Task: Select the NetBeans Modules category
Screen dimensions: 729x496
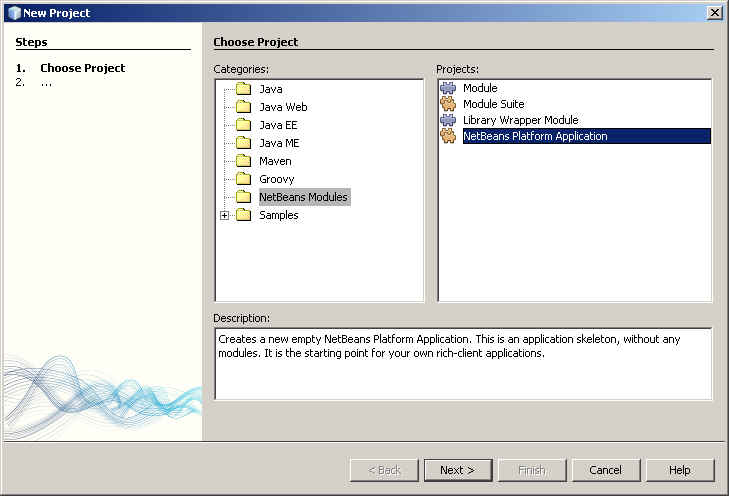Action: [304, 197]
